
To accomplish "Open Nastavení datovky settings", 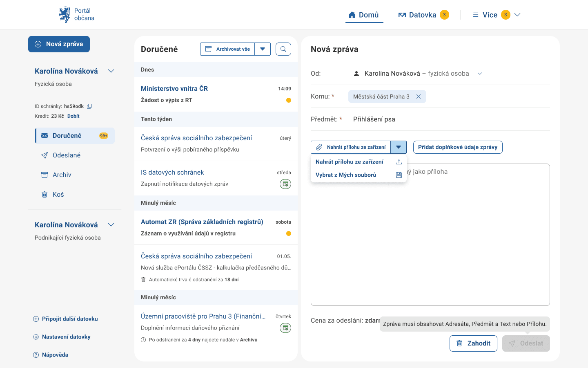I will (x=66, y=337).
